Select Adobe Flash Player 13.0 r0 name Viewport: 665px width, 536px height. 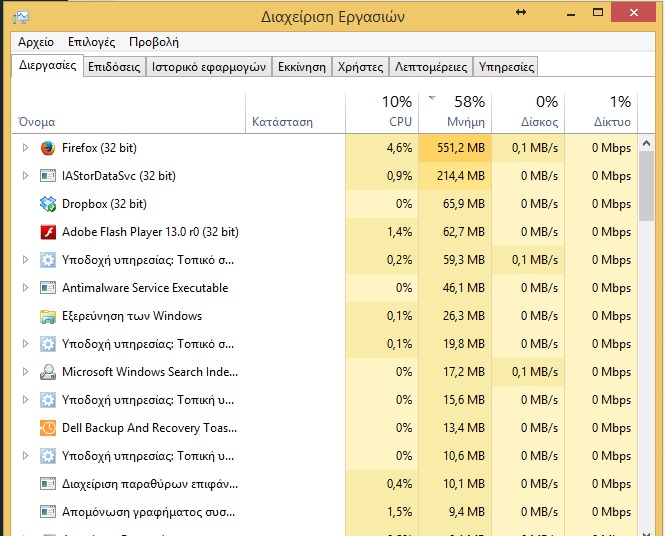(150, 232)
